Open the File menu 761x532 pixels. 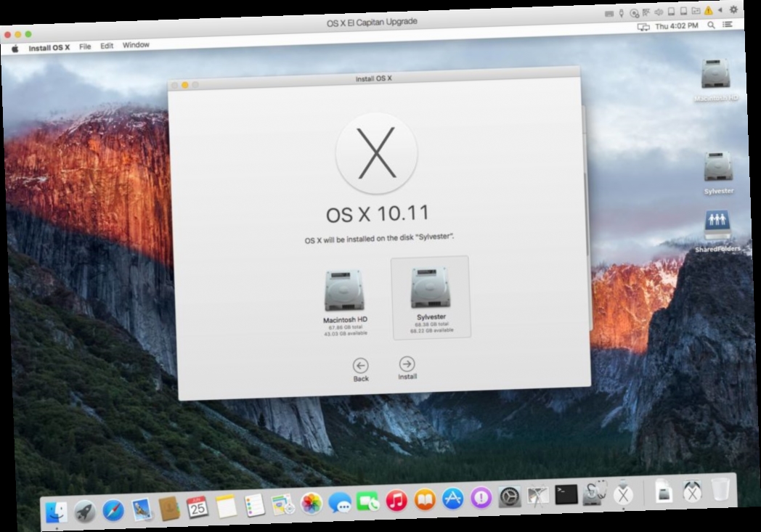click(x=85, y=46)
